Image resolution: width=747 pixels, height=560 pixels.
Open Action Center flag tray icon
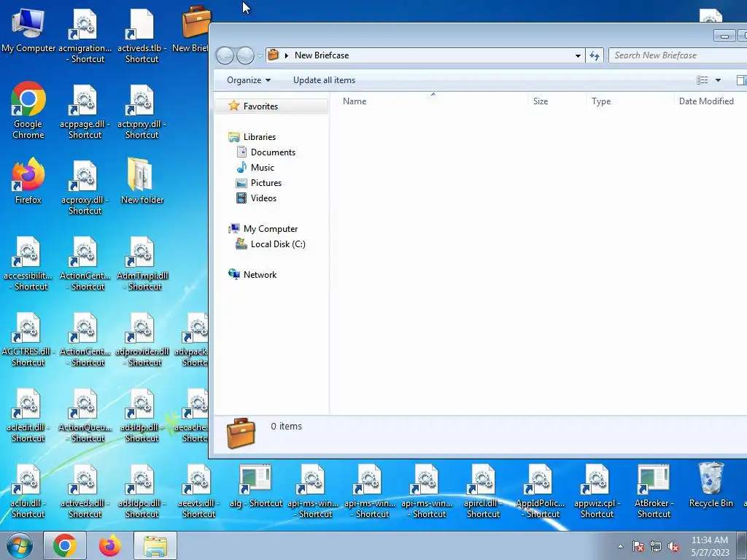pyautogui.click(x=638, y=547)
